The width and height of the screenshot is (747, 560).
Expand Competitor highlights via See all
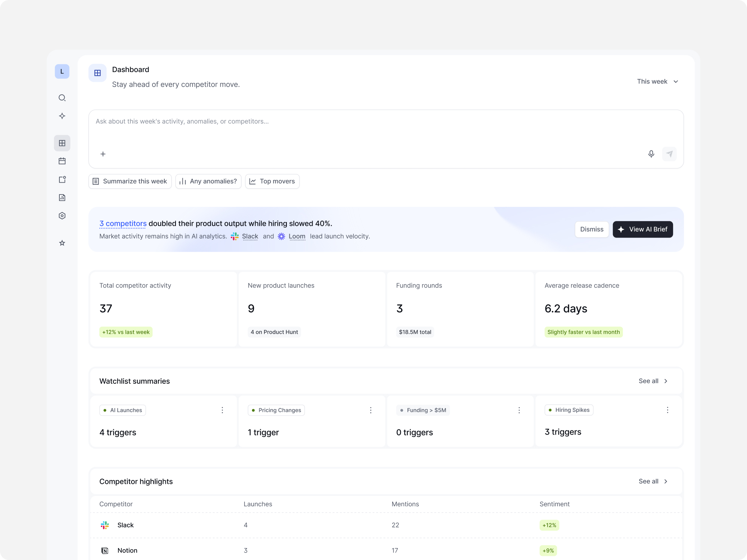[x=653, y=482]
